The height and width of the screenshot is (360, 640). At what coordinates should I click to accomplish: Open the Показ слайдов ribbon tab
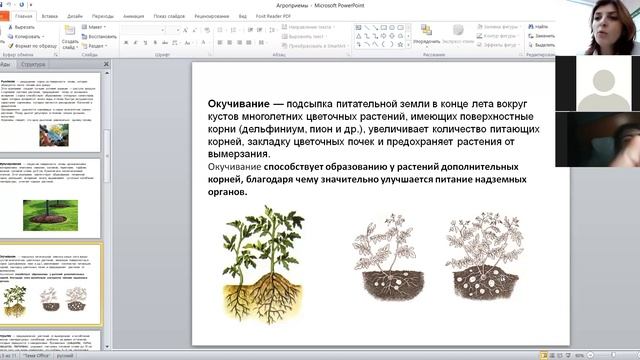click(x=169, y=16)
